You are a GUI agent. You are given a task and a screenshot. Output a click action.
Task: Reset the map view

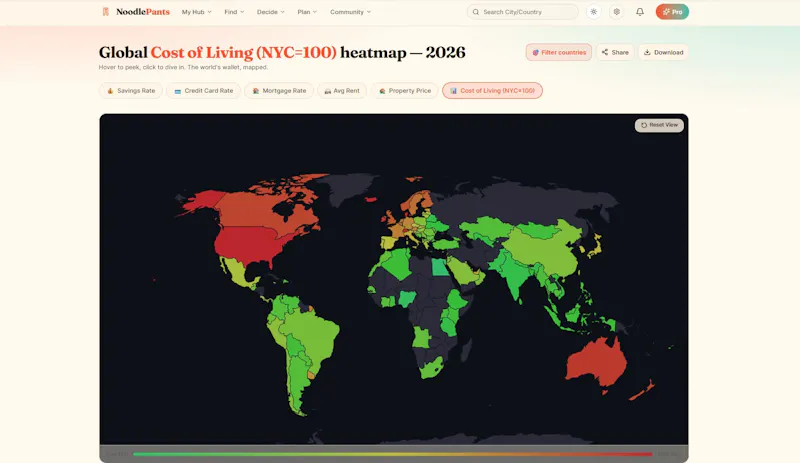tap(659, 125)
